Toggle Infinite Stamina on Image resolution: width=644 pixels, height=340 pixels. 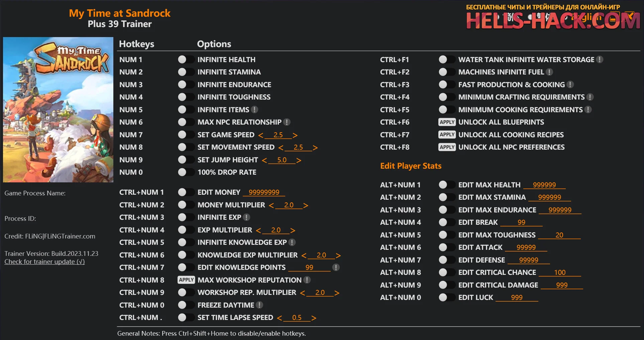pos(186,72)
